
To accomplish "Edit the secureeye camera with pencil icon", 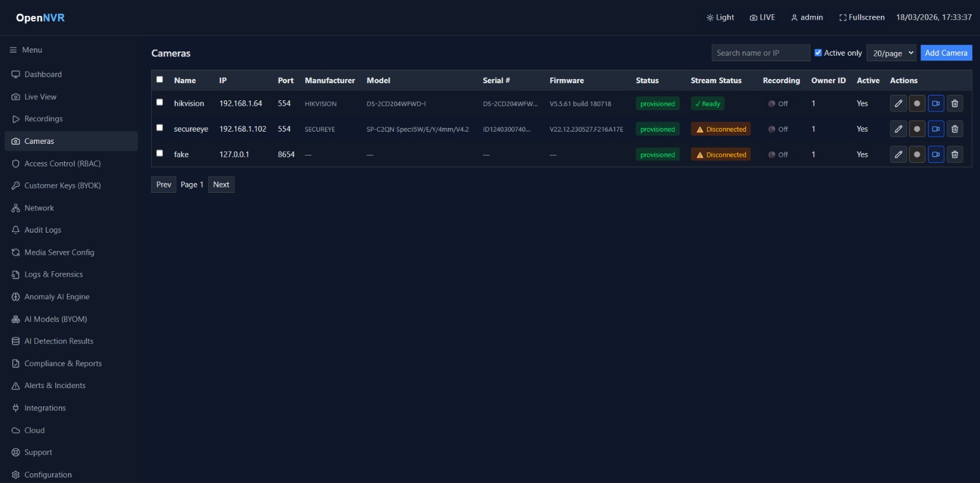I will pos(898,129).
